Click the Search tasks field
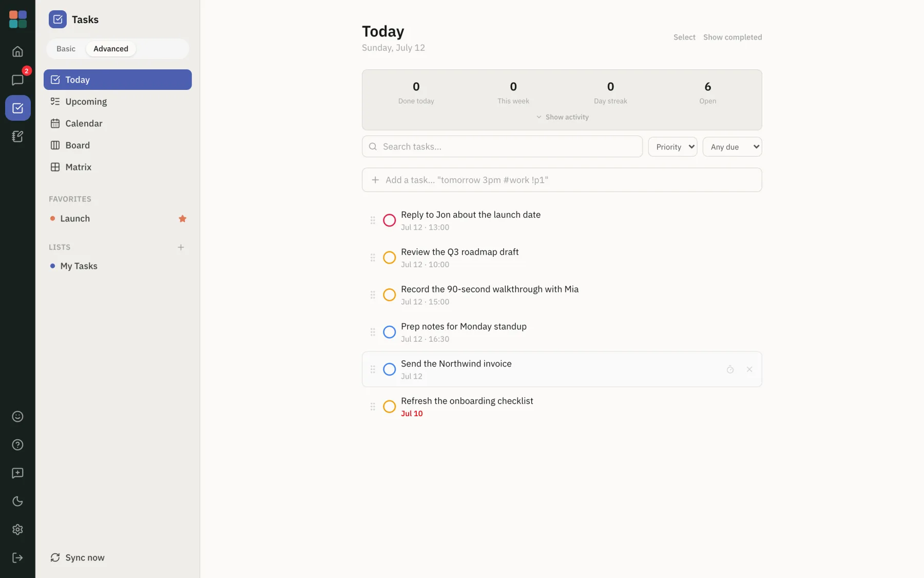924x578 pixels. 502,146
